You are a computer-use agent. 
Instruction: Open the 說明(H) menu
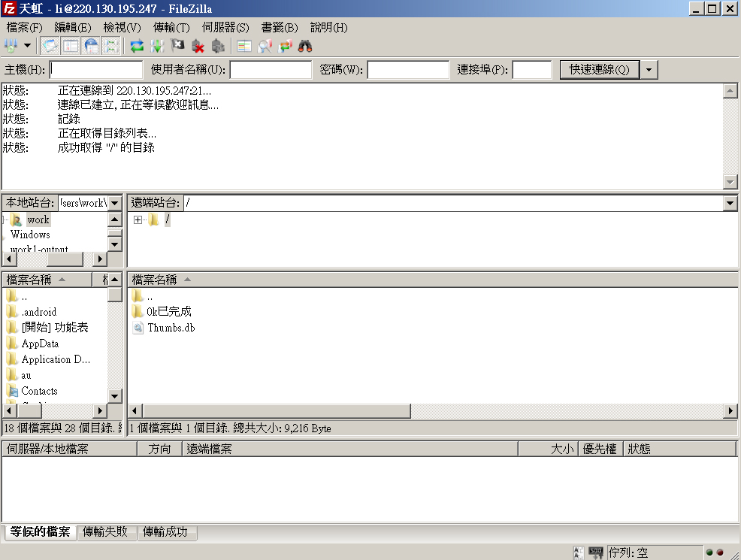pyautogui.click(x=329, y=28)
